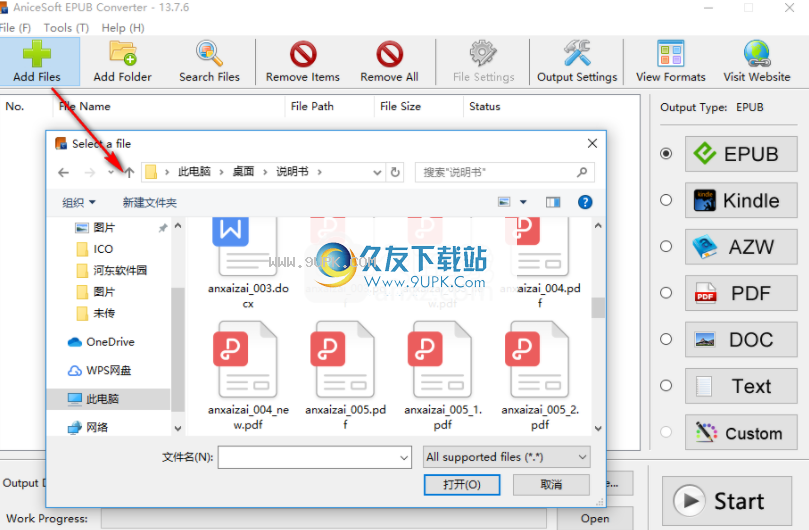This screenshot has width=809, height=530.
Task: Select the DOC radio button
Action: pos(666,340)
